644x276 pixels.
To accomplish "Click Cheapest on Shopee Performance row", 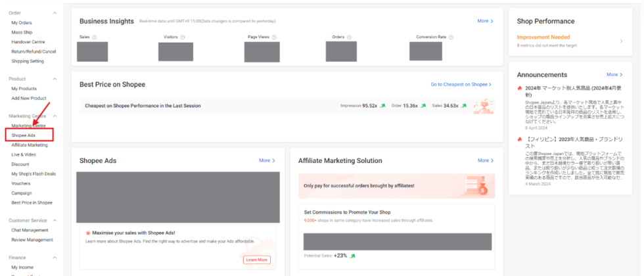I will (x=287, y=106).
